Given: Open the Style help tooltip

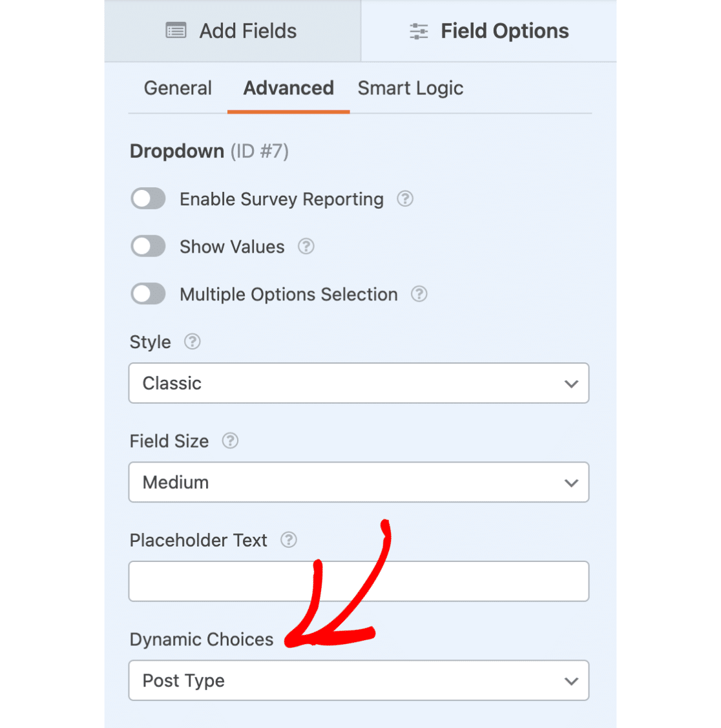Looking at the screenshot, I should click(x=192, y=342).
